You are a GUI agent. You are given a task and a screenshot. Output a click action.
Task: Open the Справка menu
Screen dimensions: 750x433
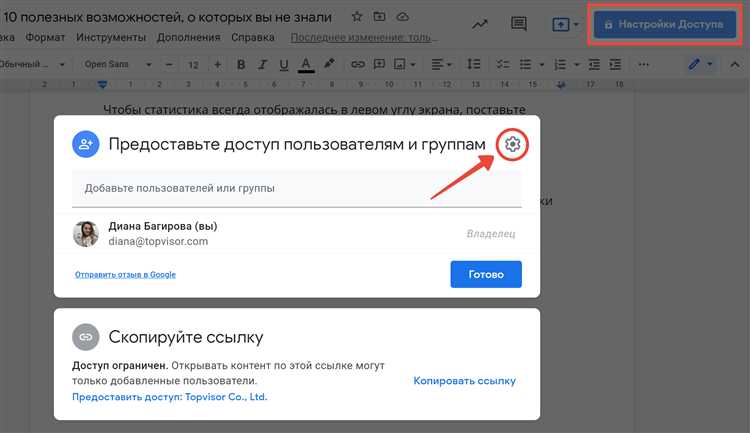point(253,37)
